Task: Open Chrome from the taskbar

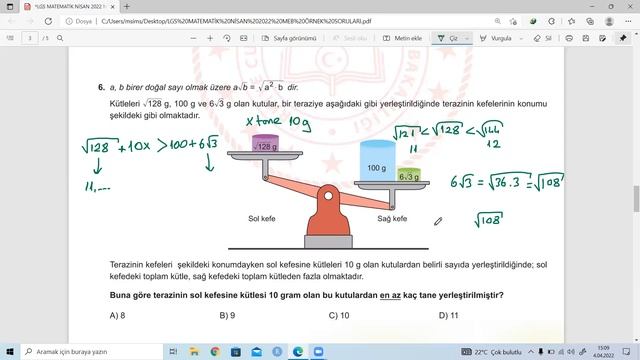Action: tap(215, 351)
